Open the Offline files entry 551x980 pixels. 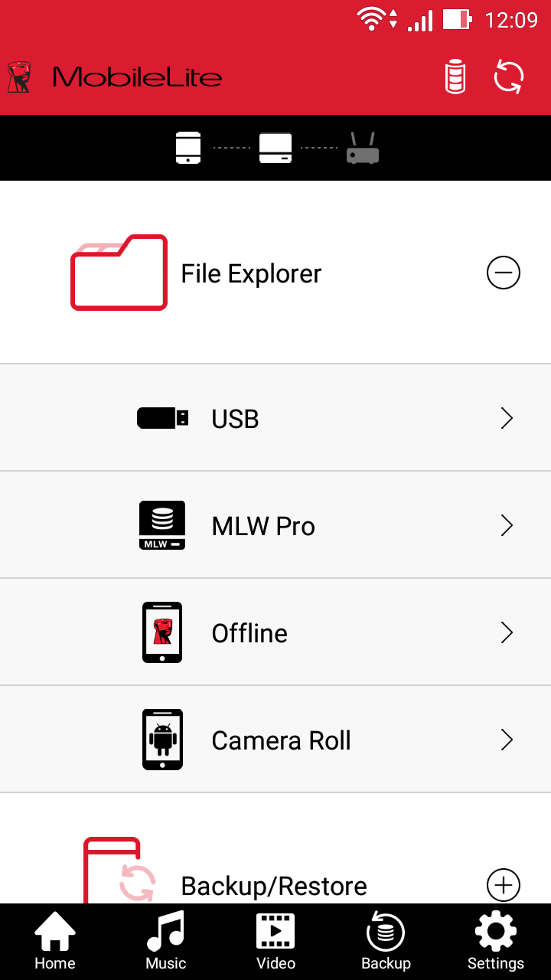click(275, 632)
